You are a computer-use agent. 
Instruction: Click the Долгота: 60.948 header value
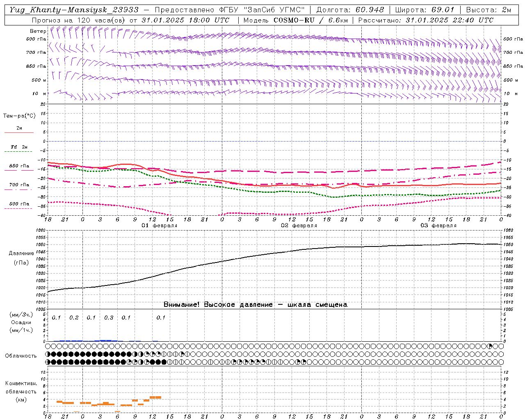pos(350,10)
